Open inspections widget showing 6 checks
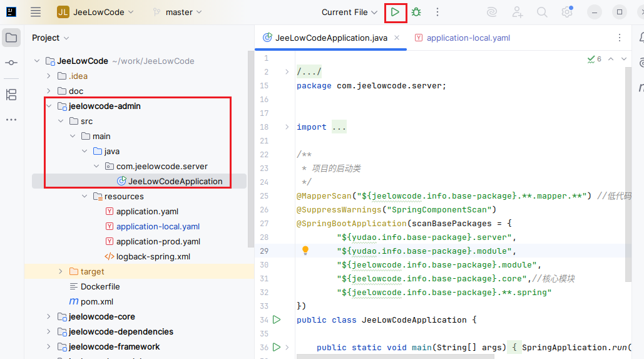Image resolution: width=644 pixels, height=359 pixels. point(595,60)
